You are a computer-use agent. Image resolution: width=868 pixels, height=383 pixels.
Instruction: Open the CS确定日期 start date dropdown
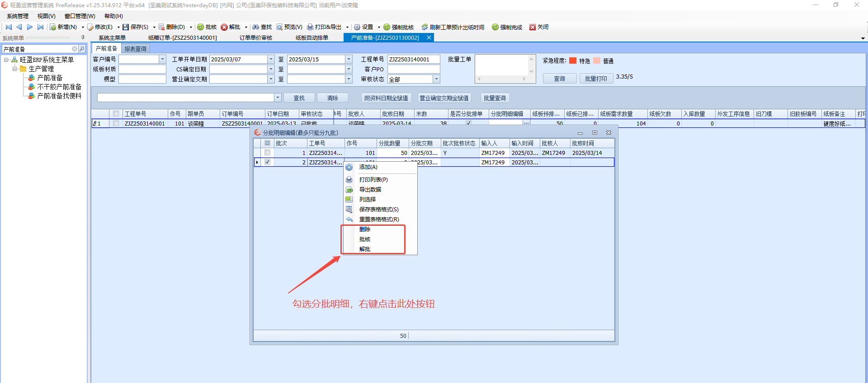pos(271,69)
